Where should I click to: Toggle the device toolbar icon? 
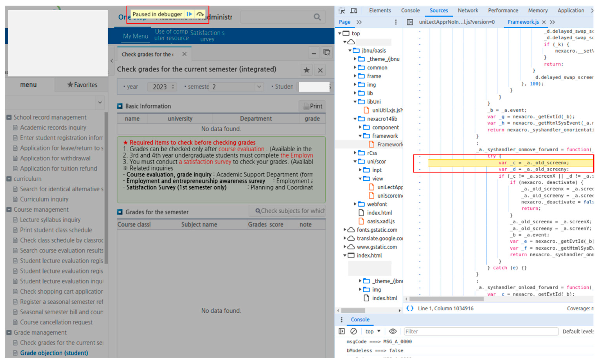point(354,11)
